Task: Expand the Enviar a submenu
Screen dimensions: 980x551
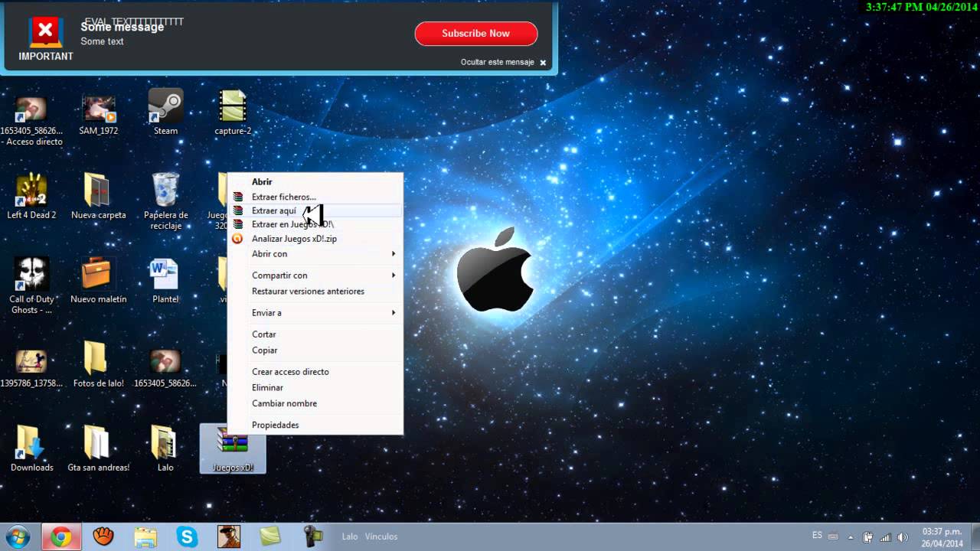Action: pyautogui.click(x=315, y=313)
